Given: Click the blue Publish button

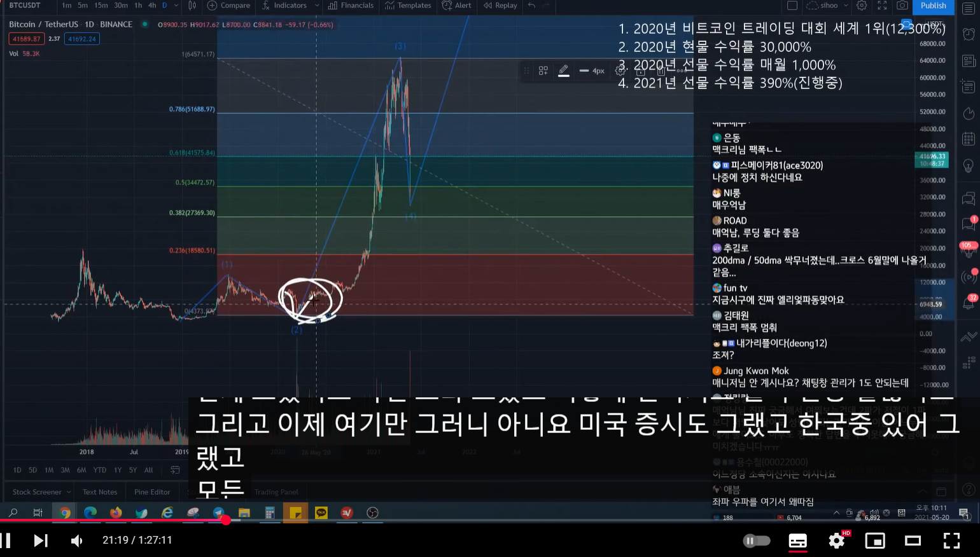Looking at the screenshot, I should (x=934, y=6).
